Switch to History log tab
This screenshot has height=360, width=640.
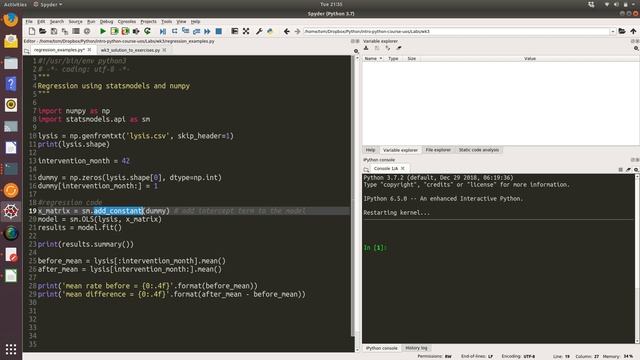point(416,348)
